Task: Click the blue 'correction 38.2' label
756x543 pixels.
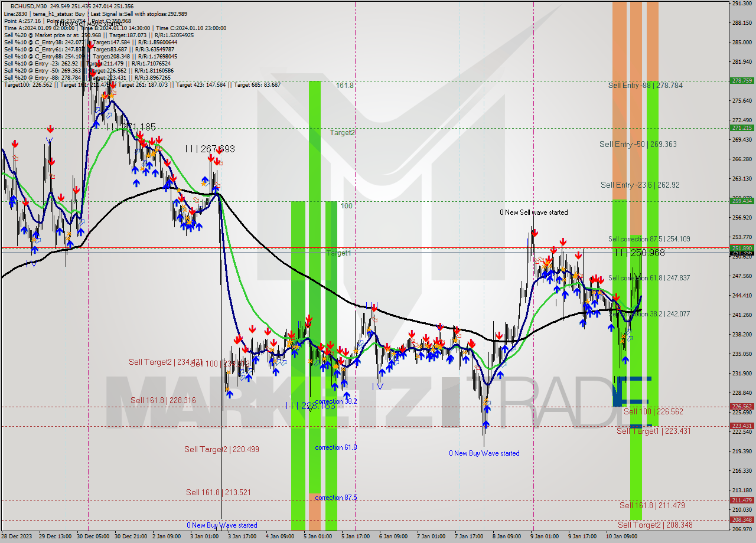Action: (x=336, y=401)
